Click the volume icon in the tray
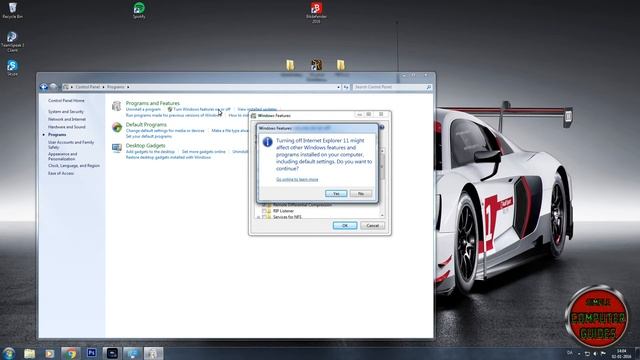Screen dimensions: 640x360 point(595,353)
